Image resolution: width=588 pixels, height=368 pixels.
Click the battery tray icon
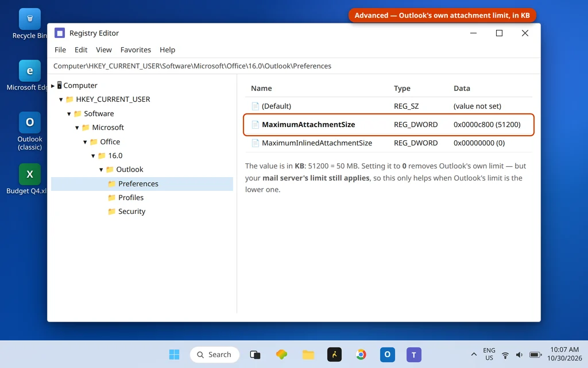point(536,355)
